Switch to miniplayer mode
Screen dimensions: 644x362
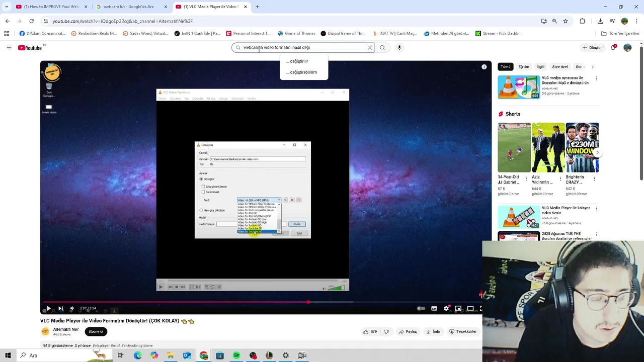pos(458,308)
